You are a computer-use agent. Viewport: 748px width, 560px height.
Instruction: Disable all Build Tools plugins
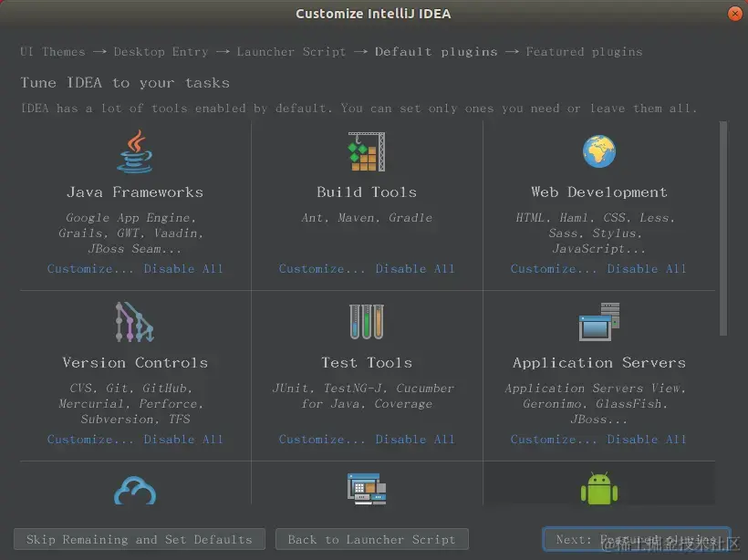(415, 269)
